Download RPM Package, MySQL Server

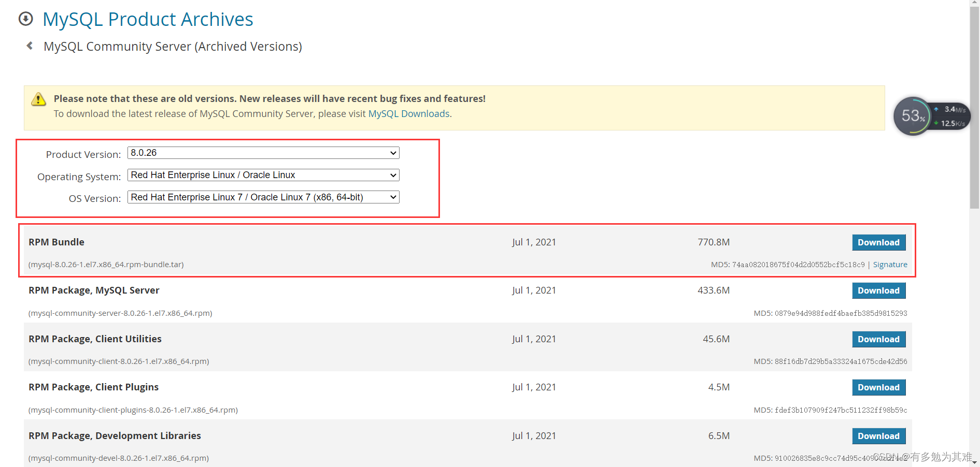[x=879, y=290]
